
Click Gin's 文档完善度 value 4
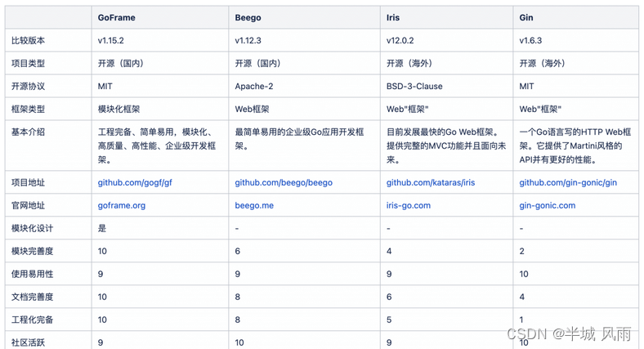(521, 297)
